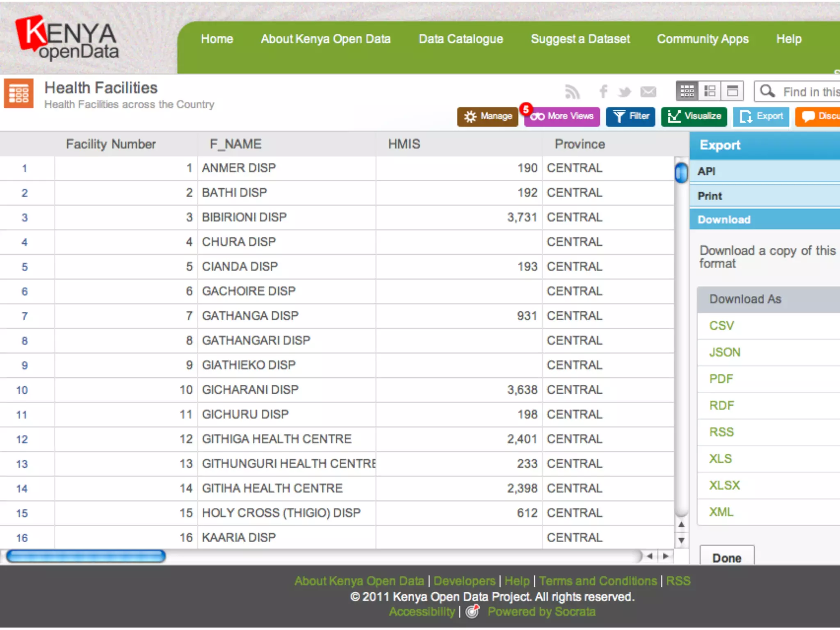This screenshot has width=840, height=630.
Task: Download dataset as CSV
Action: pyautogui.click(x=722, y=326)
